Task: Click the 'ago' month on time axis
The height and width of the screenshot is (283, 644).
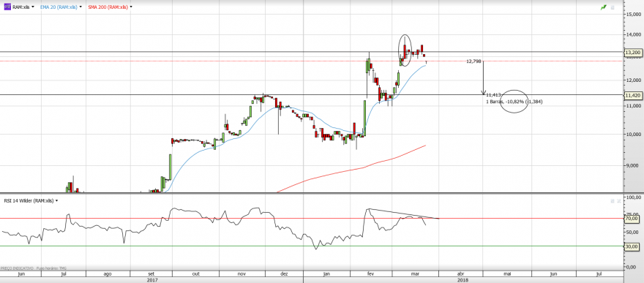Action: click(x=108, y=273)
